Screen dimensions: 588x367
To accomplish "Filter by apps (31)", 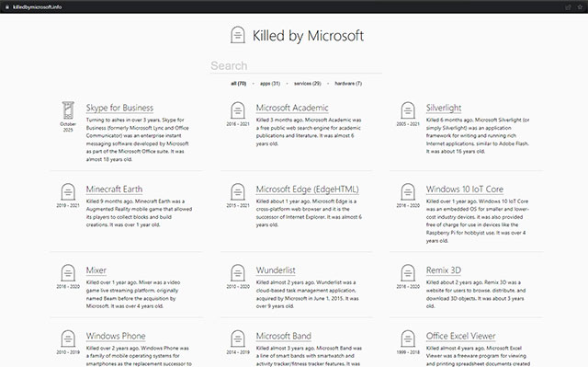I will pyautogui.click(x=270, y=84).
